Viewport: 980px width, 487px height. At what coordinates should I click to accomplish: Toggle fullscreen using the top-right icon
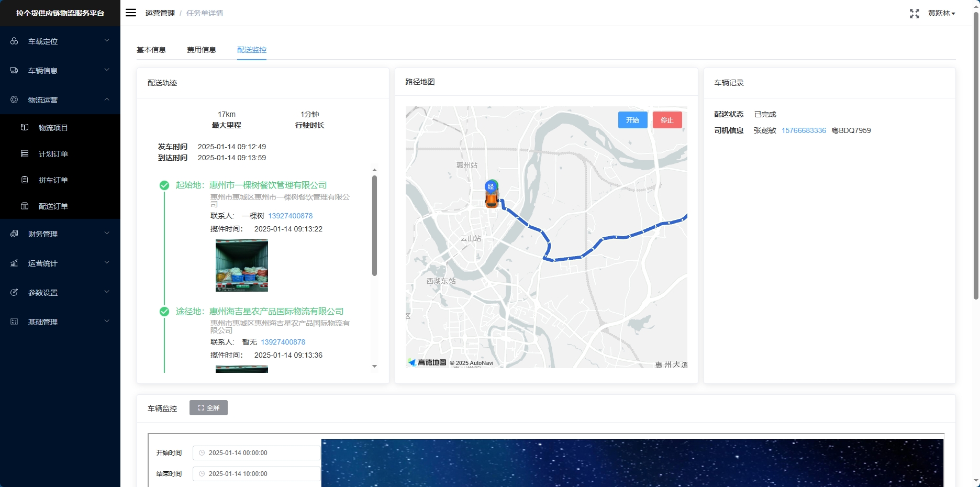pos(914,14)
